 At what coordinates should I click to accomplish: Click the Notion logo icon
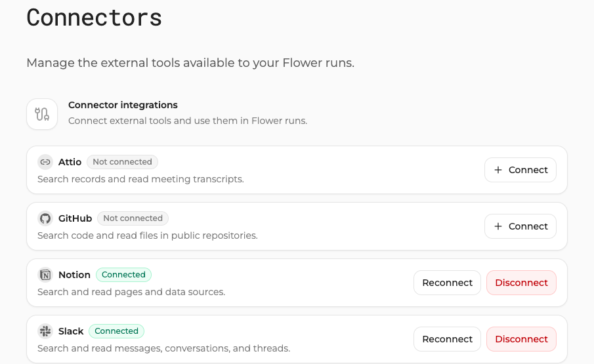[45, 275]
